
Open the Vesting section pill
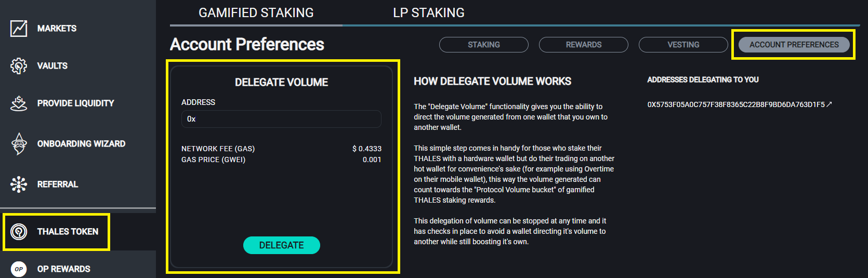tap(683, 45)
